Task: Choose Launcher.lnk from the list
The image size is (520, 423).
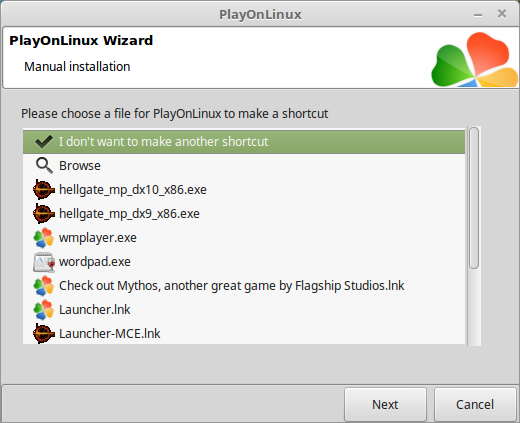Action: coord(244,310)
